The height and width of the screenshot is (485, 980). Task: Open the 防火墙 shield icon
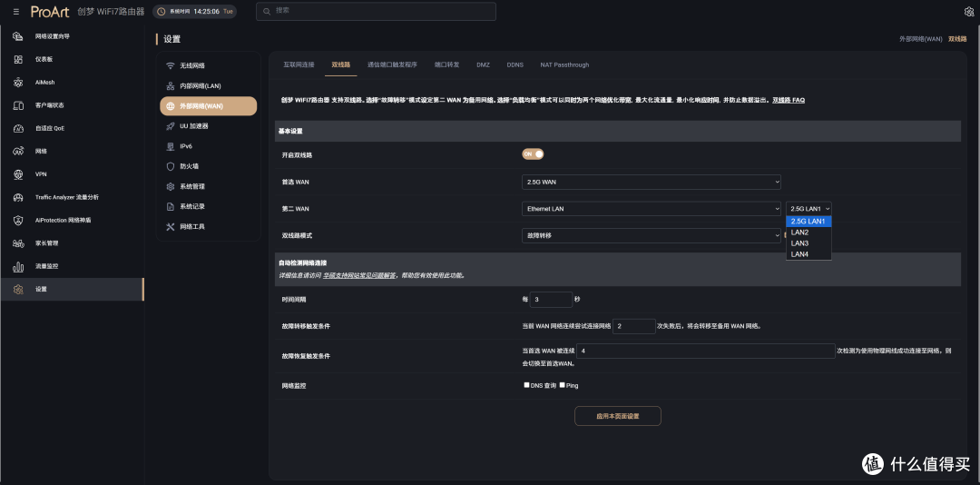coord(170,166)
